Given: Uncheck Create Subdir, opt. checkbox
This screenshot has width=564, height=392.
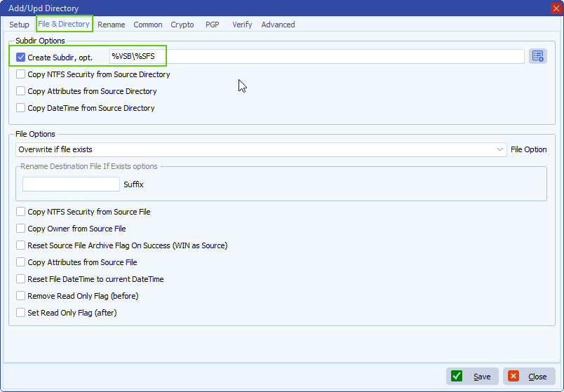Looking at the screenshot, I should 20,58.
